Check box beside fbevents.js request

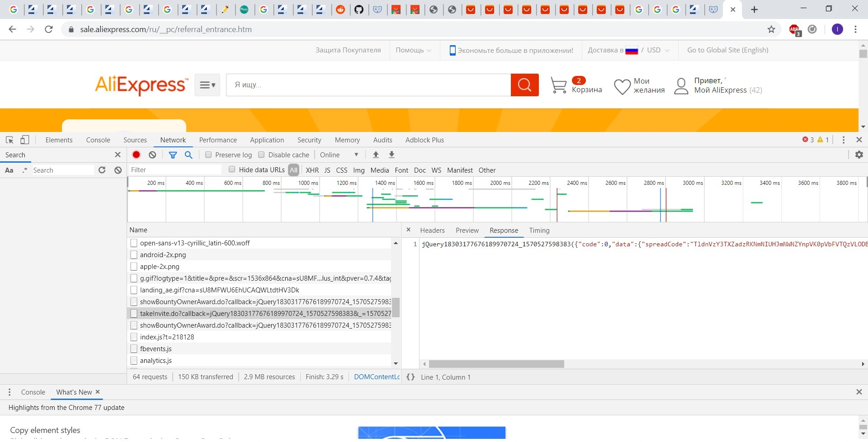[134, 349]
